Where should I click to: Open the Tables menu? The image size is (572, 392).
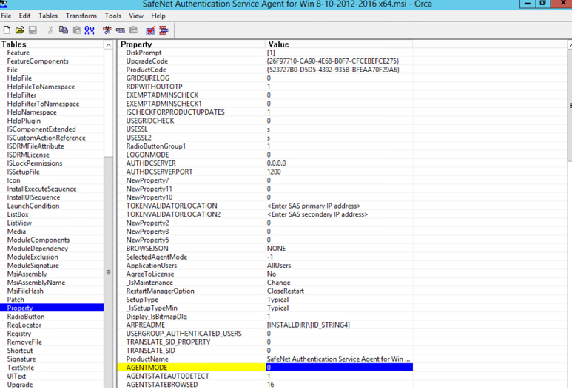(x=48, y=16)
